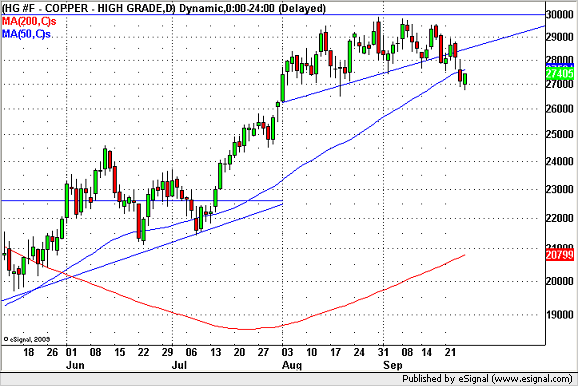The height and width of the screenshot is (386, 578).
Task: Click the 29000 price axis label
Action: click(x=560, y=36)
